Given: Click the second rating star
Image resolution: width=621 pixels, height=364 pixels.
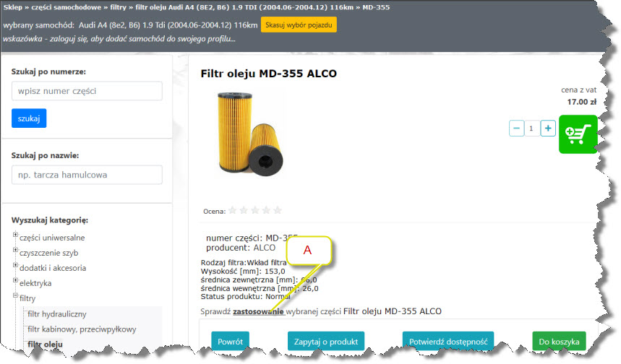Looking at the screenshot, I should coord(244,210).
